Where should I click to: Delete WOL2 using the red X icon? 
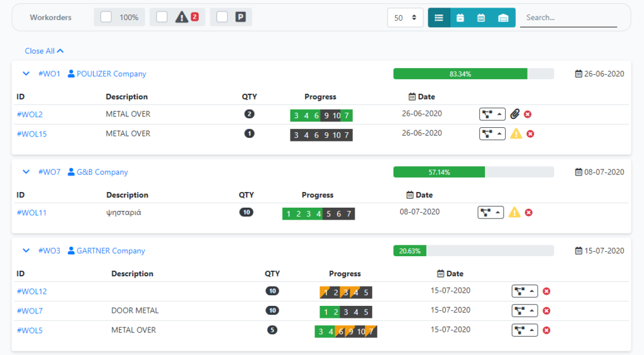[528, 115]
